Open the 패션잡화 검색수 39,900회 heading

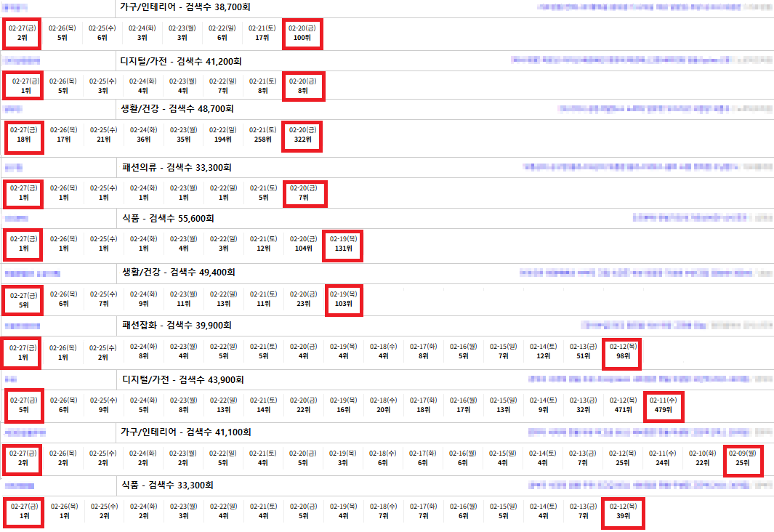pos(177,325)
